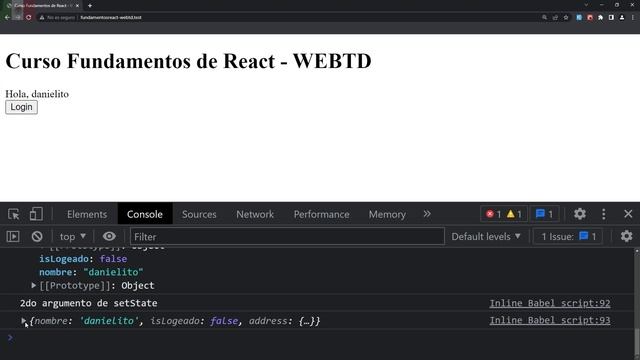The width and height of the screenshot is (640, 360).
Task: Create a live expression with the eye icon
Action: tap(109, 236)
